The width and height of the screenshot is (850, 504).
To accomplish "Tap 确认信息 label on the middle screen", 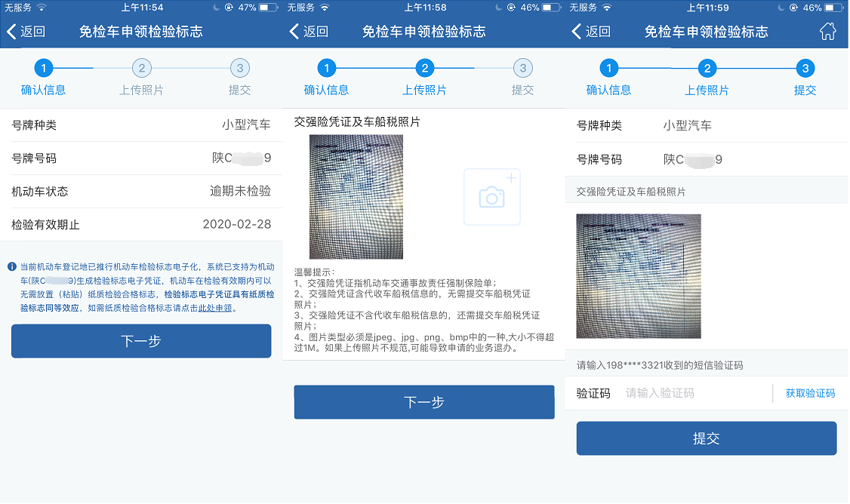I will 326,90.
